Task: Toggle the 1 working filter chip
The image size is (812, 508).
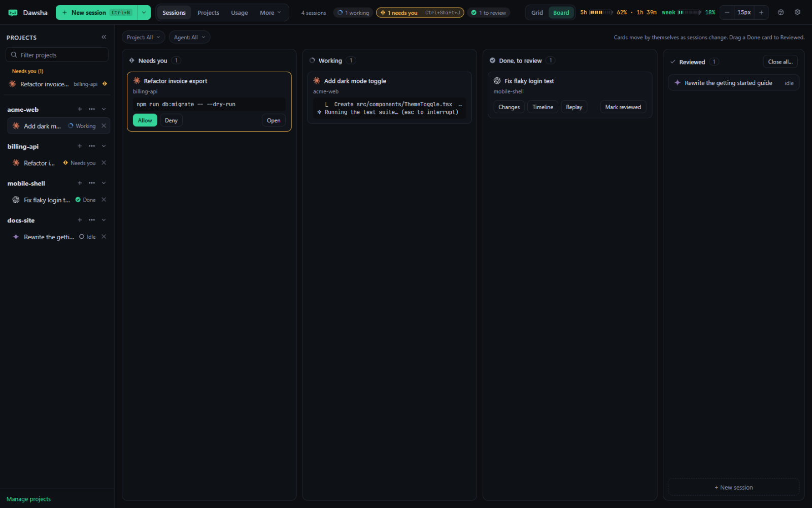Action: click(353, 13)
